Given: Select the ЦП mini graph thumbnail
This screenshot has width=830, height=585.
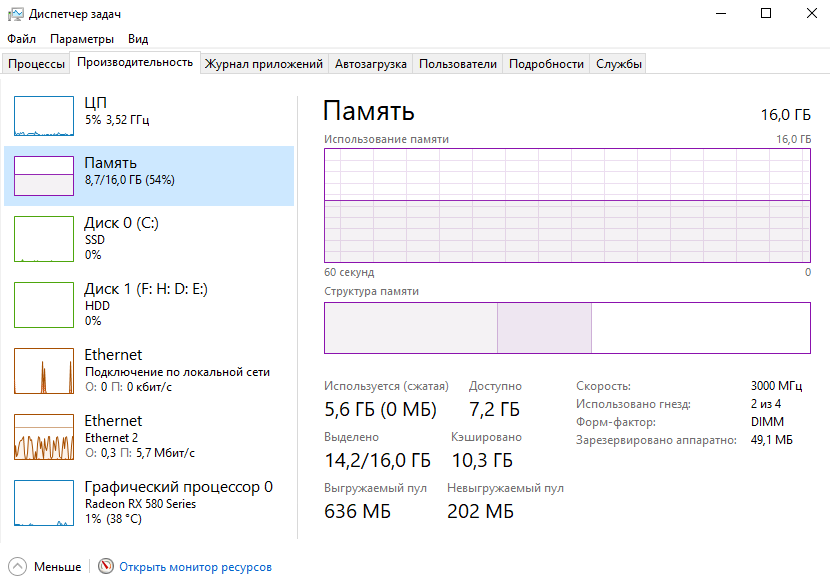Looking at the screenshot, I should [44, 116].
